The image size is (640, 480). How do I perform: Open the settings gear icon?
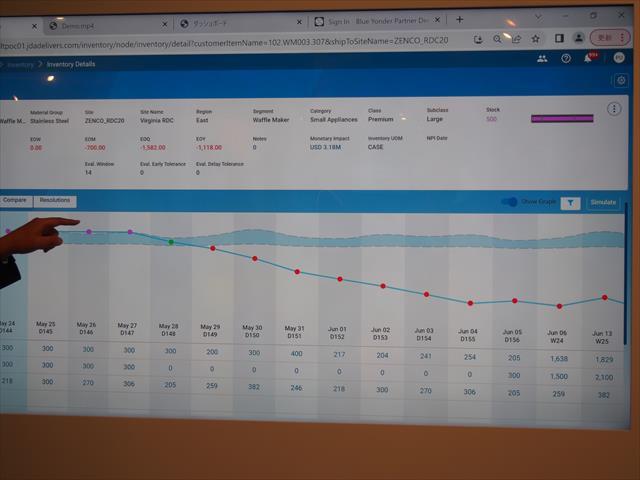pyautogui.click(x=621, y=80)
